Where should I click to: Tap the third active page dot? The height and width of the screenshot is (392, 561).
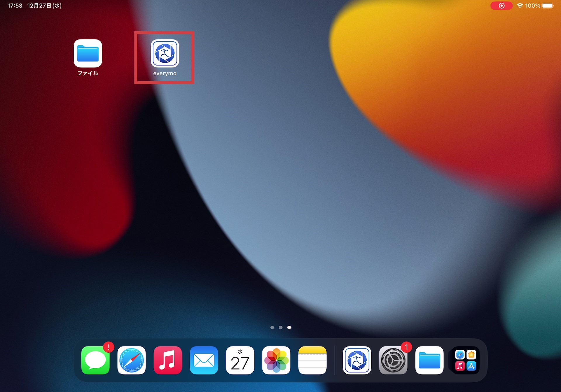point(289,327)
